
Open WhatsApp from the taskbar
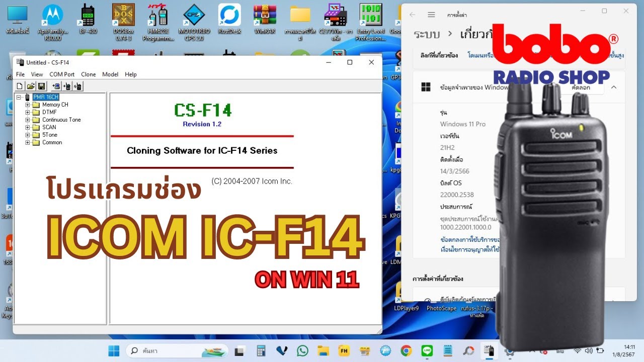[302, 350]
